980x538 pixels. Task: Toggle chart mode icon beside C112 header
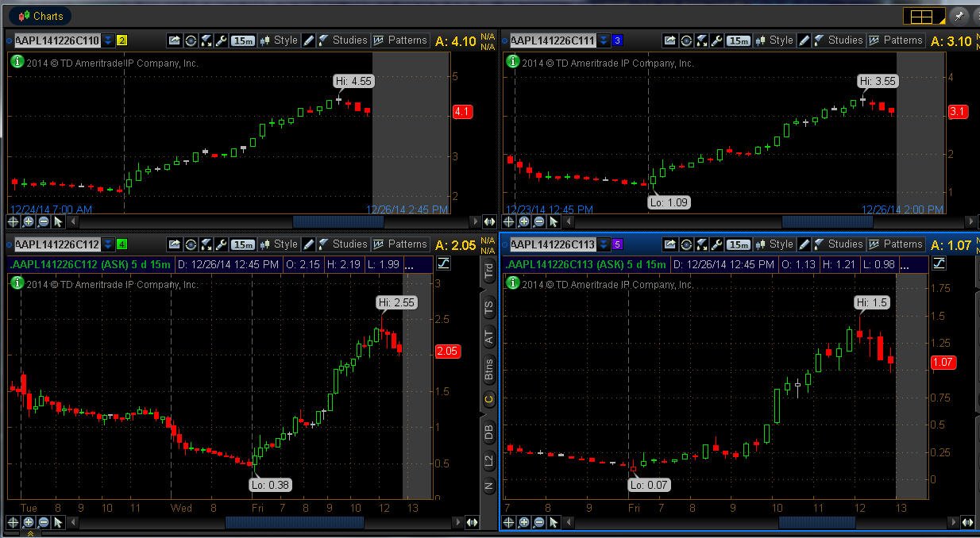443,263
